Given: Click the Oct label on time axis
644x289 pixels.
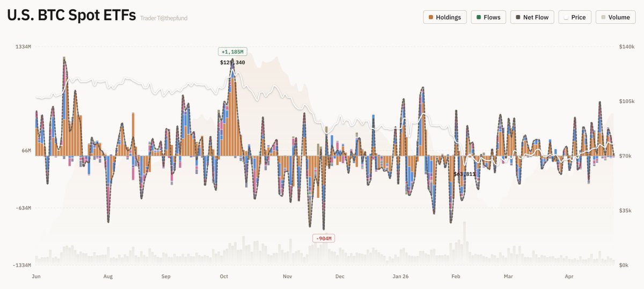Looking at the screenshot, I should point(224,277).
